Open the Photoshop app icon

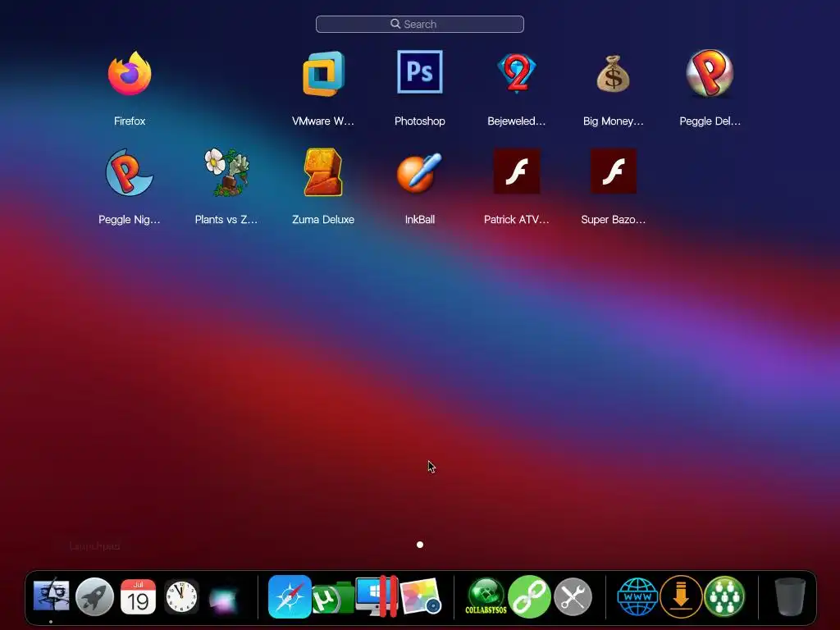[x=420, y=72]
